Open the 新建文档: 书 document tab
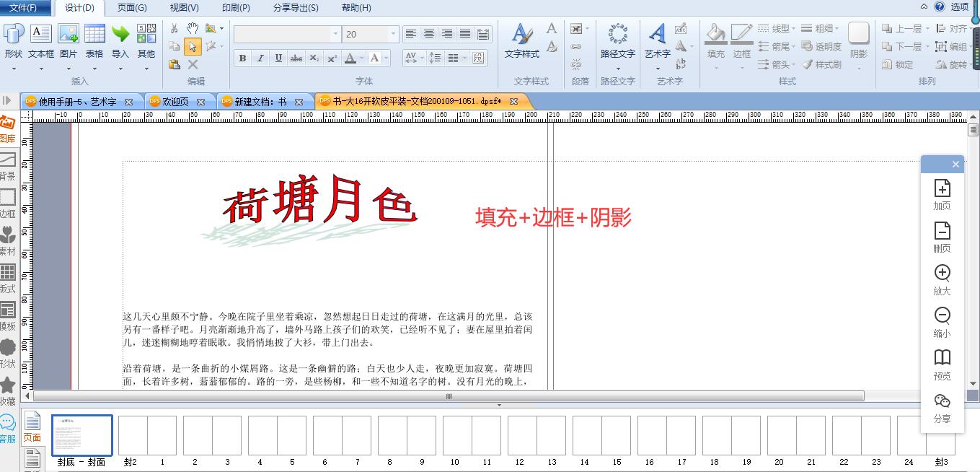 [x=260, y=102]
